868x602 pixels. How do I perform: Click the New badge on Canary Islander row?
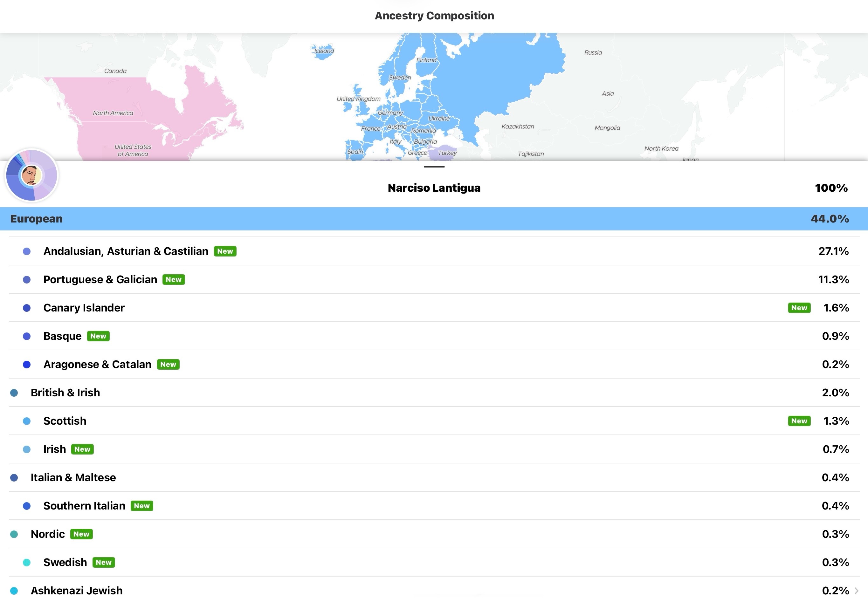(799, 308)
